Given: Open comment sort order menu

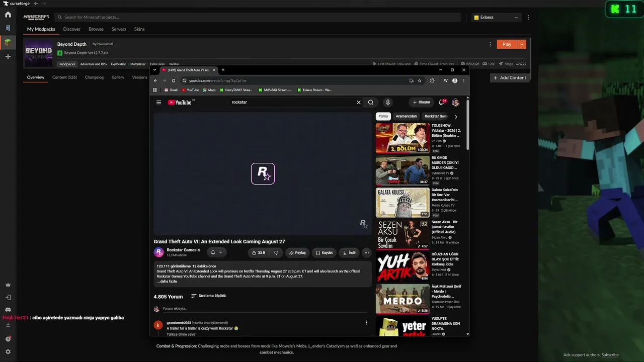Looking at the screenshot, I should (x=209, y=296).
